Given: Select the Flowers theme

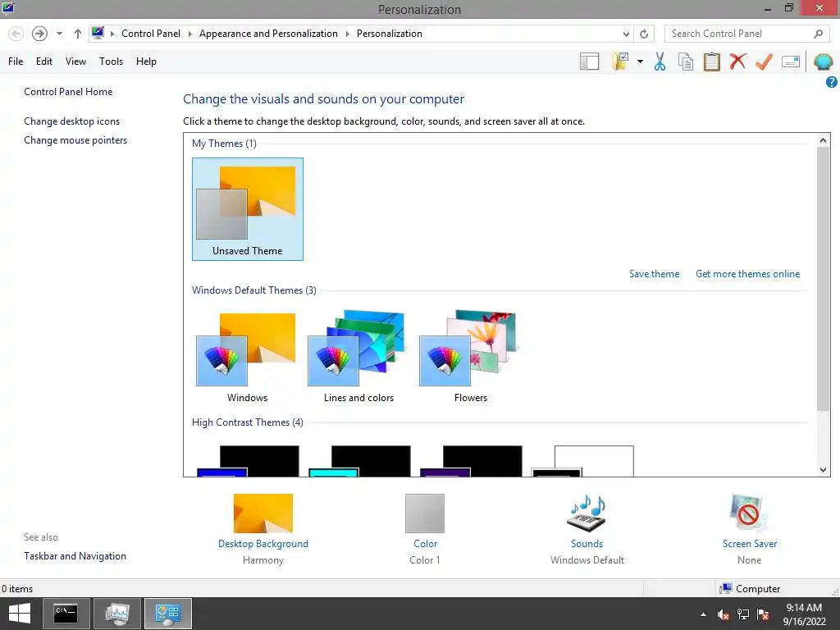Looking at the screenshot, I should pos(470,358).
